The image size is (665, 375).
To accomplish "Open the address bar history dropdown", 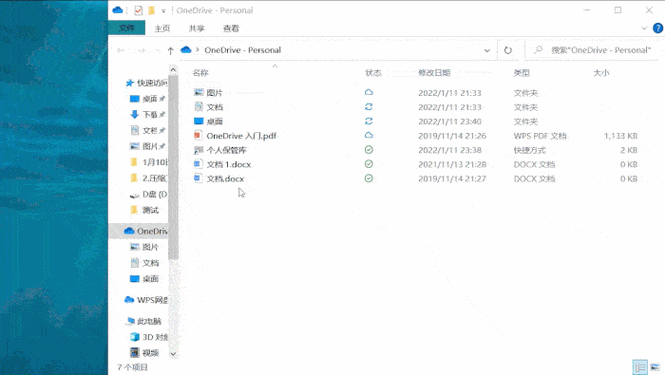I will tap(487, 50).
